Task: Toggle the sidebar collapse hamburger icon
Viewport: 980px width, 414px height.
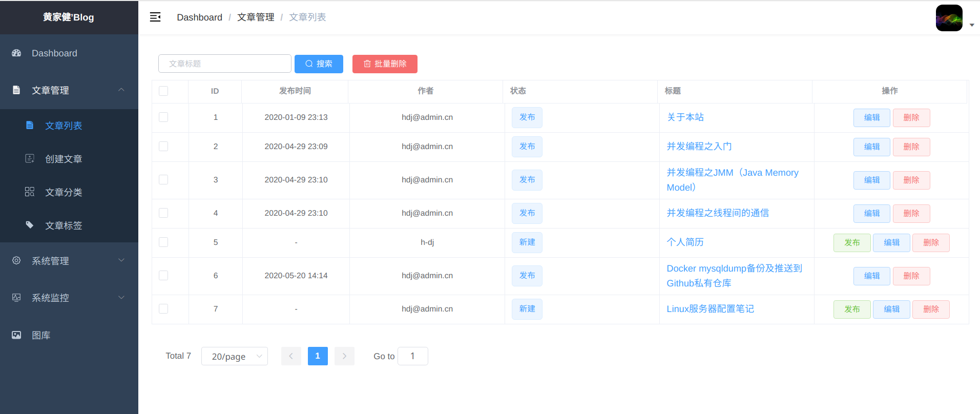Action: coord(155,17)
